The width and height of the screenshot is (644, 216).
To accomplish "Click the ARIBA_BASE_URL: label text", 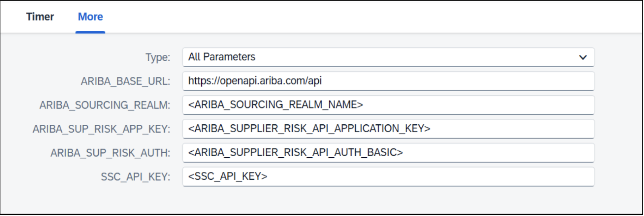I will coord(126,81).
